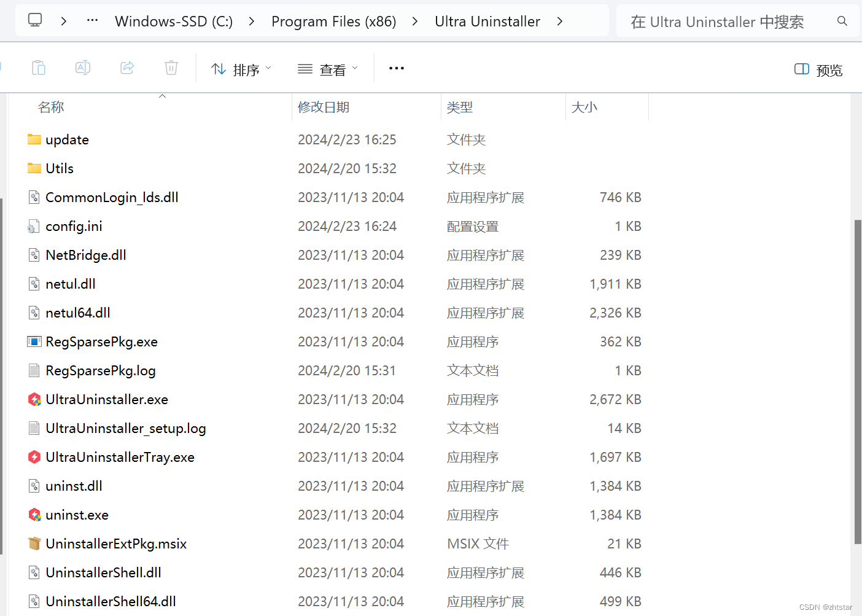Click the UninstallerShell64.dll file icon
The image size is (862, 616).
[34, 601]
